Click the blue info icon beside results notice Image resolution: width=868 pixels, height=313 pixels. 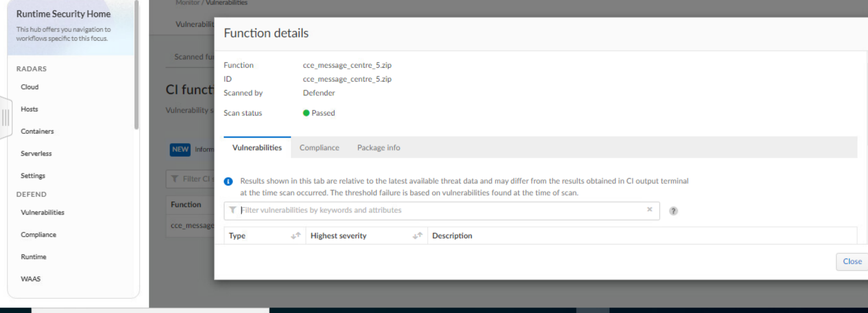click(x=228, y=182)
